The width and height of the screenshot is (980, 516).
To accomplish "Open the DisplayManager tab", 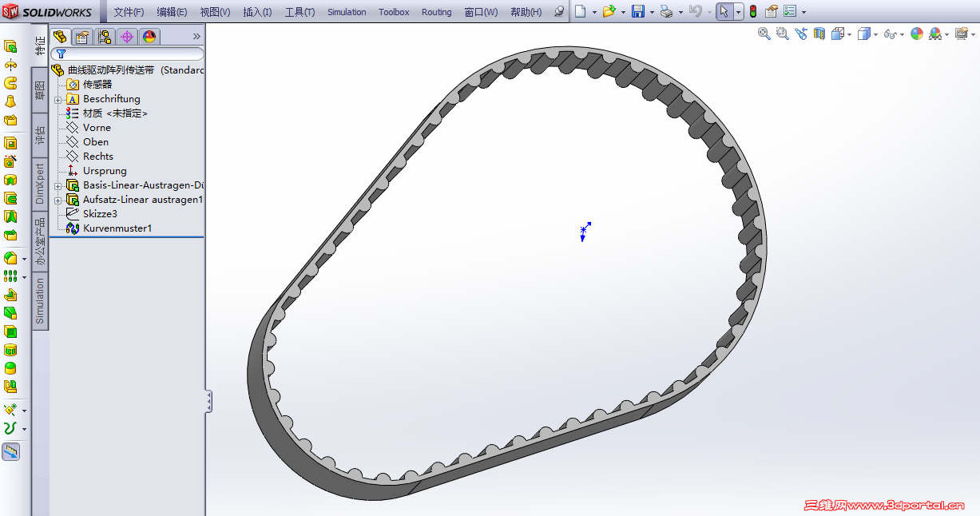I will click(x=149, y=37).
